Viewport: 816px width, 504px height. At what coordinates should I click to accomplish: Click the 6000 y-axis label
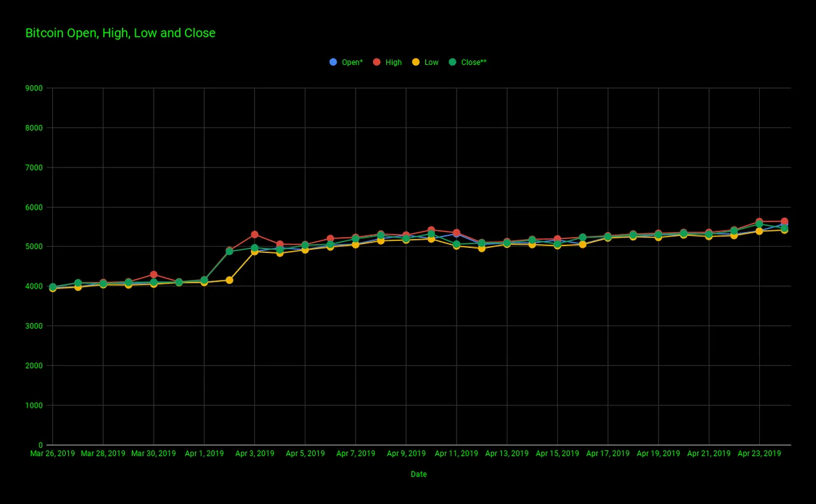point(34,207)
